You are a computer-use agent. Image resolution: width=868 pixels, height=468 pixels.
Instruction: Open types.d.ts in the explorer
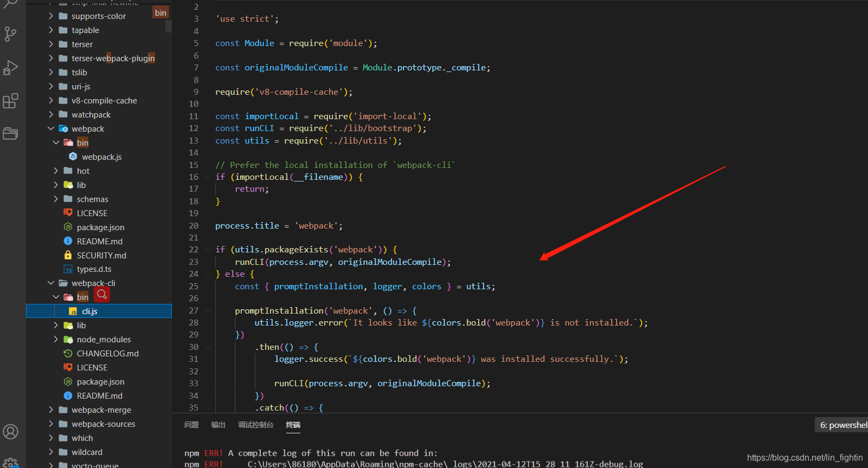[99, 269]
